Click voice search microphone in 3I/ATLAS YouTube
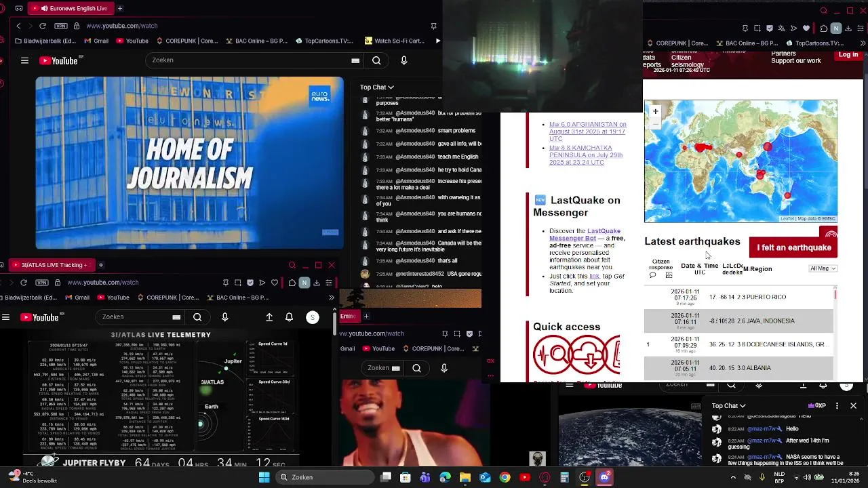This screenshot has height=488, width=868. coord(225,317)
